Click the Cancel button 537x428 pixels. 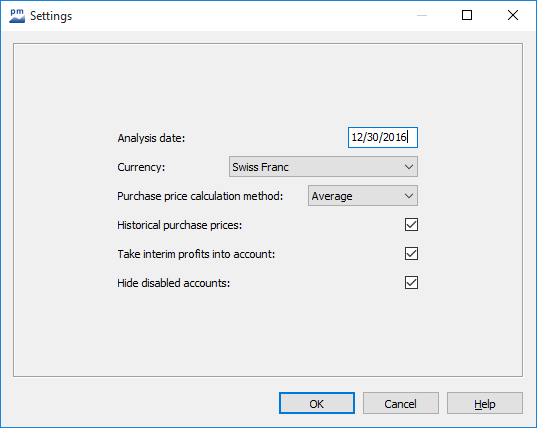tap(401, 403)
